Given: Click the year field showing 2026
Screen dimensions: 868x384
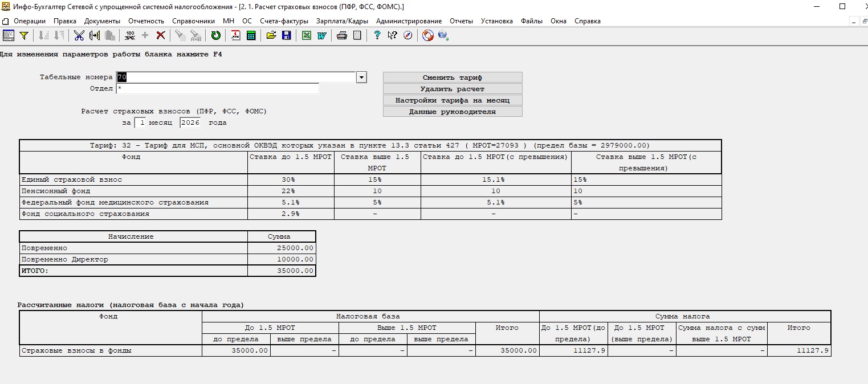Looking at the screenshot, I should pyautogui.click(x=190, y=122).
